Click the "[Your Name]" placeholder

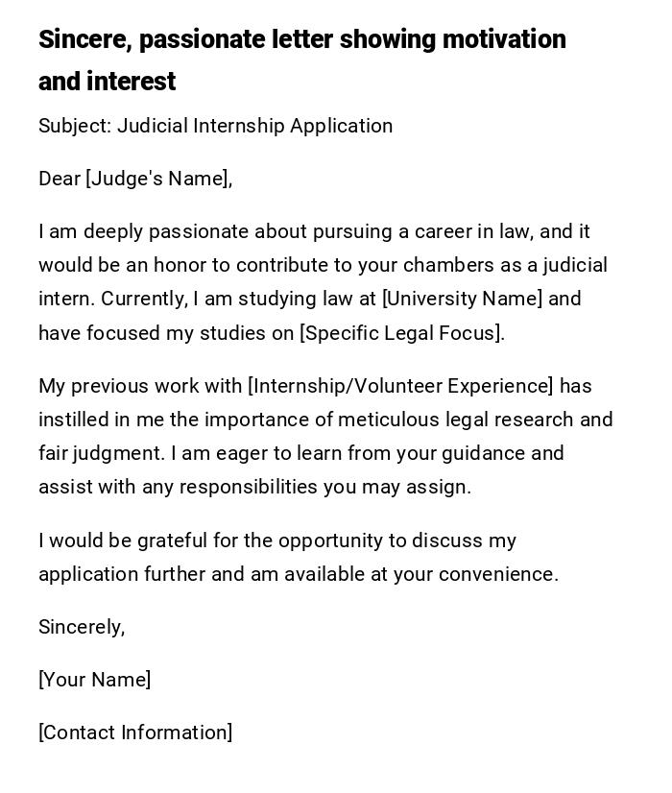click(x=94, y=680)
